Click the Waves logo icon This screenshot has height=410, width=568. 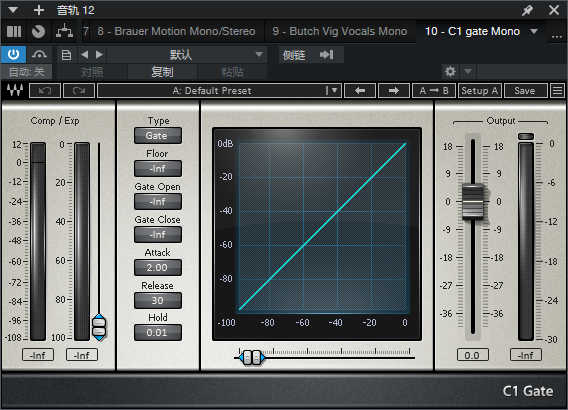[x=15, y=91]
